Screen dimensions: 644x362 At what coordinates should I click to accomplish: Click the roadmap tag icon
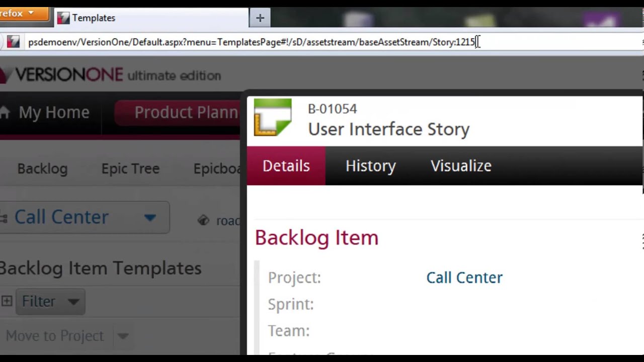click(203, 220)
